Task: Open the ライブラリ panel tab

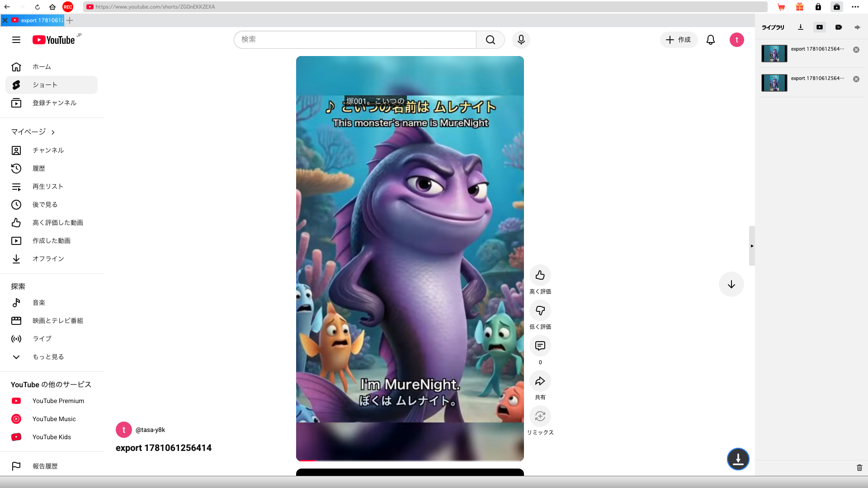Action: 773,28
